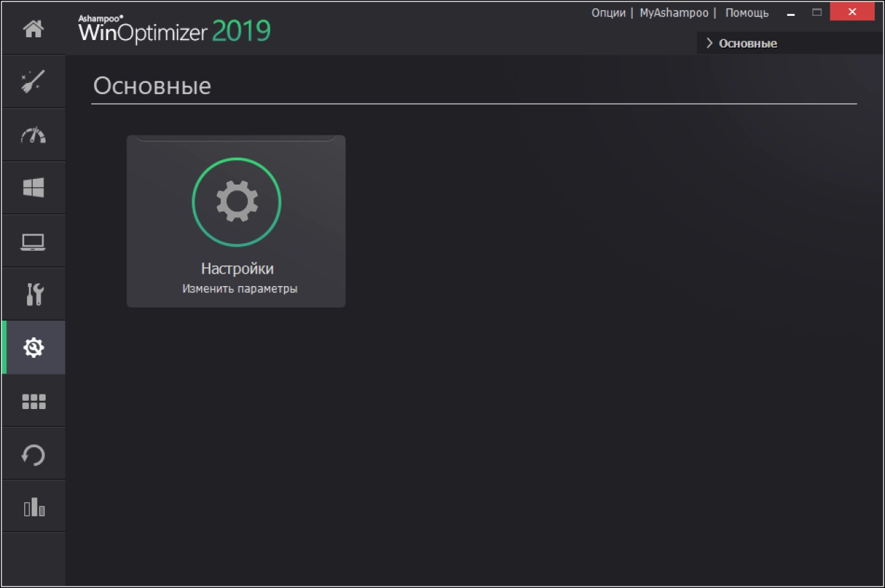Open the bar chart statistics section
Viewport: 885px width, 588px height.
pos(33,507)
